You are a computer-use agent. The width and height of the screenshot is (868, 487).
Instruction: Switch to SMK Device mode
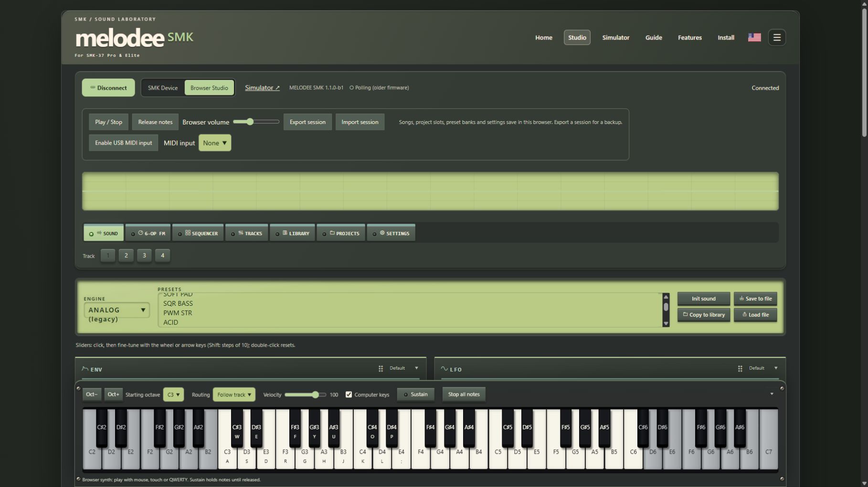coord(162,88)
